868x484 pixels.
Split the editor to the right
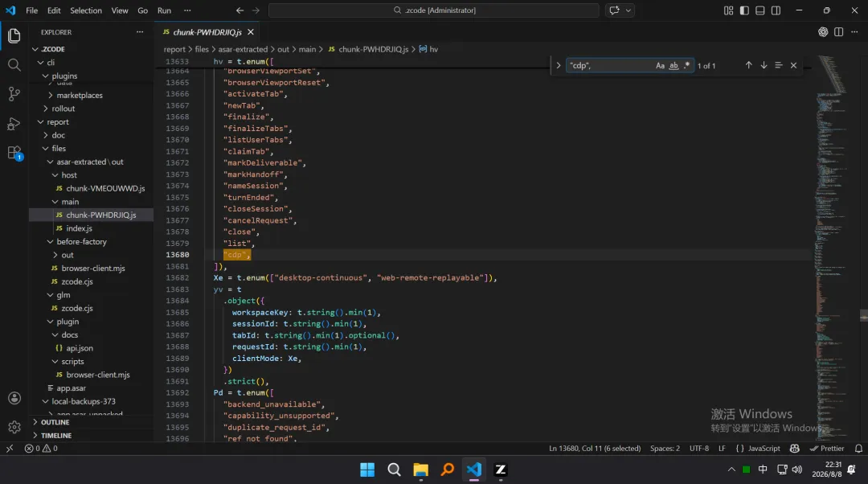click(x=838, y=32)
